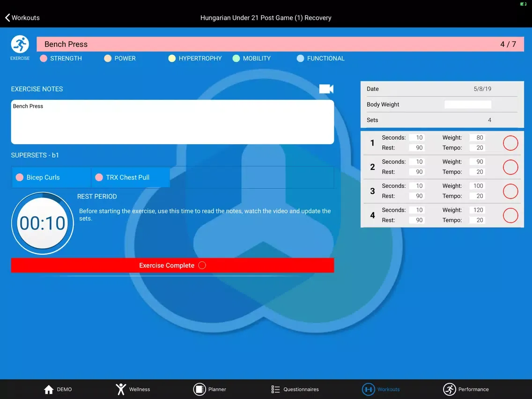532x399 pixels.
Task: Toggle the Exercise Complete circle
Action: tap(202, 266)
